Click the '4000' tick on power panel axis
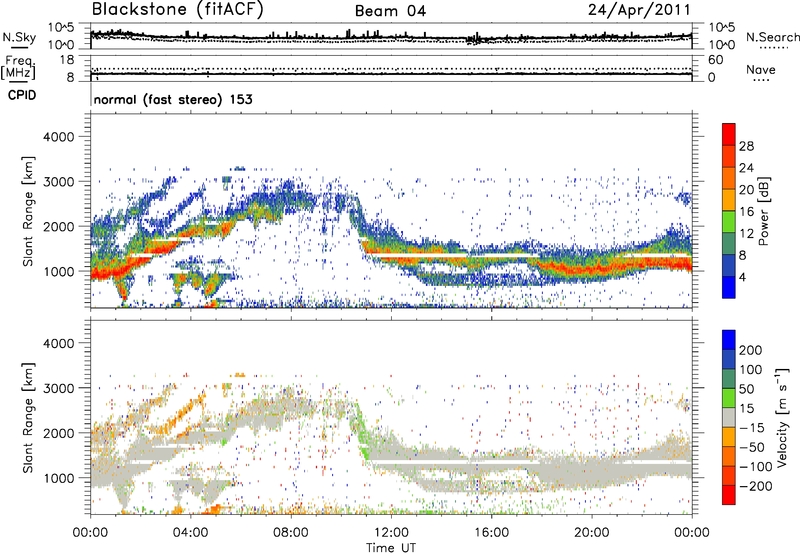The image size is (800, 554). [x=58, y=137]
